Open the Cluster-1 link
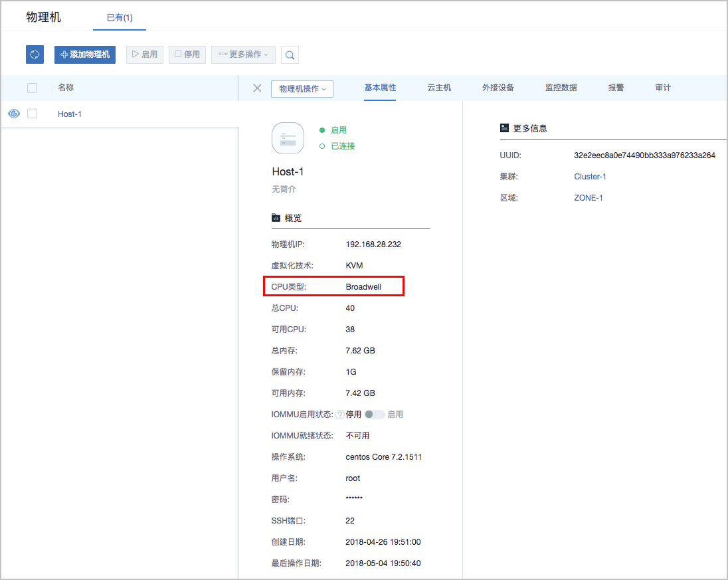Image resolution: width=728 pixels, height=580 pixels. pyautogui.click(x=590, y=177)
